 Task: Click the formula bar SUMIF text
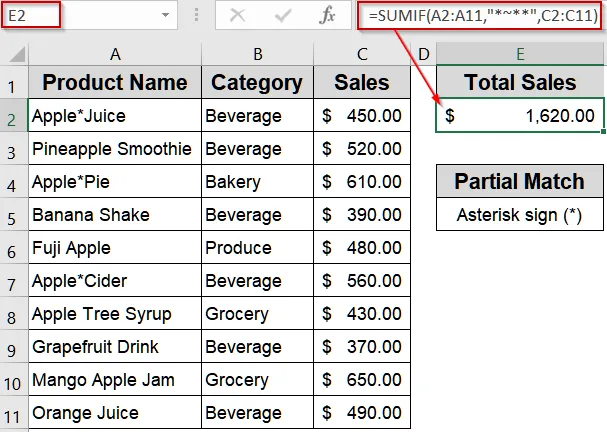pyautogui.click(x=483, y=15)
